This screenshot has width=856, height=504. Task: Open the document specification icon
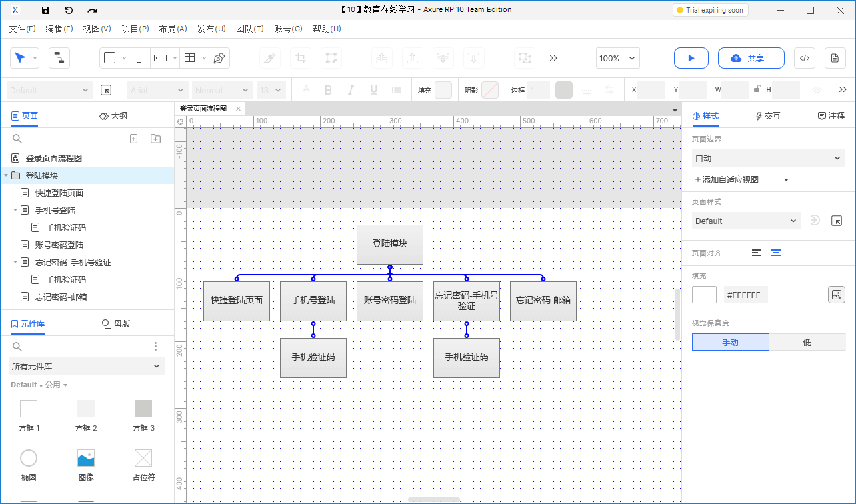(x=835, y=58)
